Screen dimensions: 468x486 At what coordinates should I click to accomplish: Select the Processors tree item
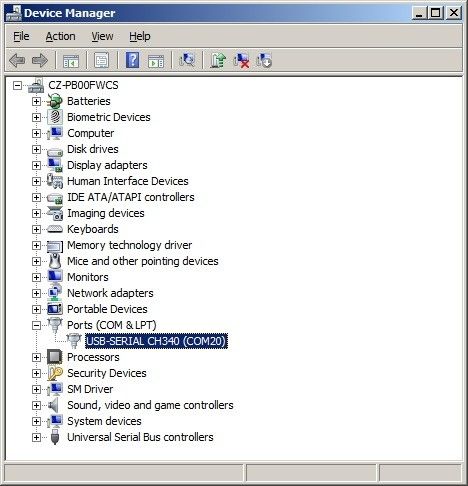pyautogui.click(x=93, y=357)
